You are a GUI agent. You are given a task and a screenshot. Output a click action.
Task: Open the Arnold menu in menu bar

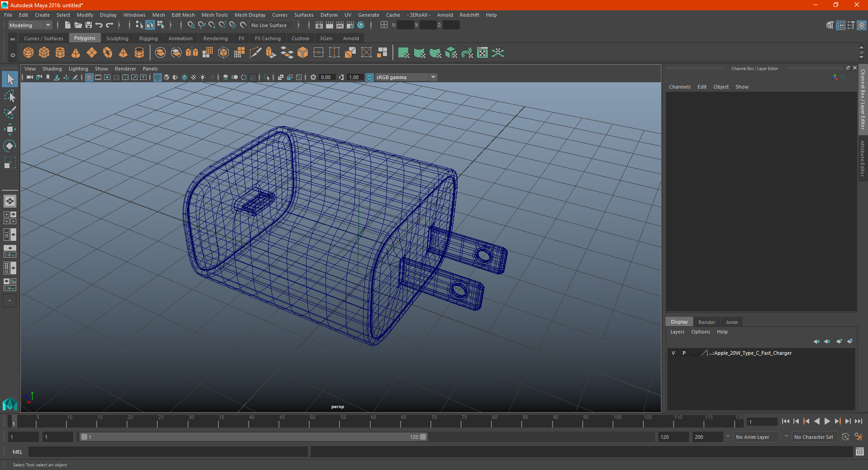click(x=445, y=15)
